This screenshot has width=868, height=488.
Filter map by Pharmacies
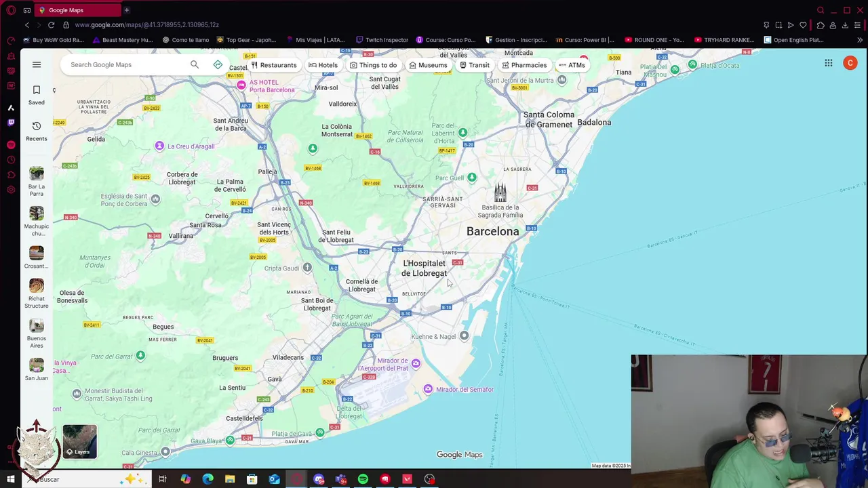pyautogui.click(x=524, y=65)
